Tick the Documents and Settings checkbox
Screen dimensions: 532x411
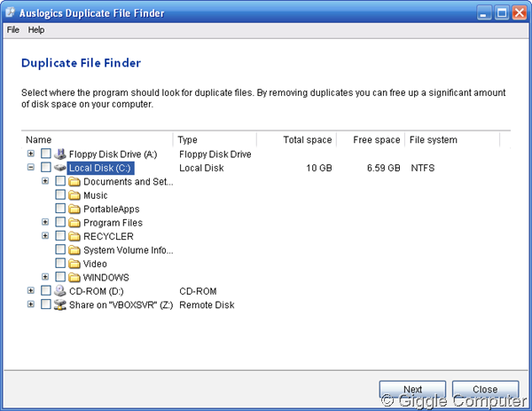[60, 181]
